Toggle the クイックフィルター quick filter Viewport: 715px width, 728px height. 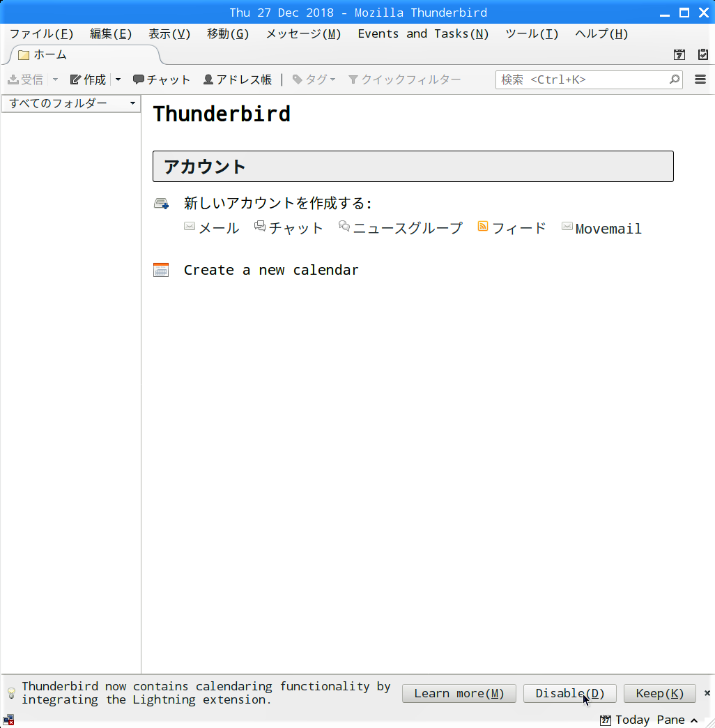point(405,80)
